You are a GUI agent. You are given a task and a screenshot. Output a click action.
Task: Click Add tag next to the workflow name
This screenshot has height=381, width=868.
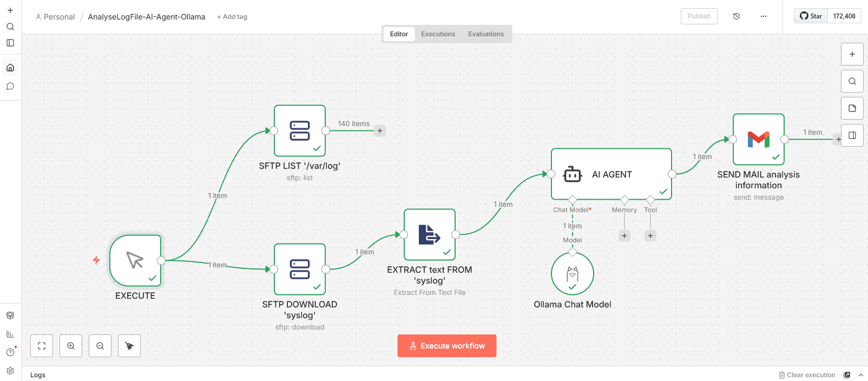232,17
